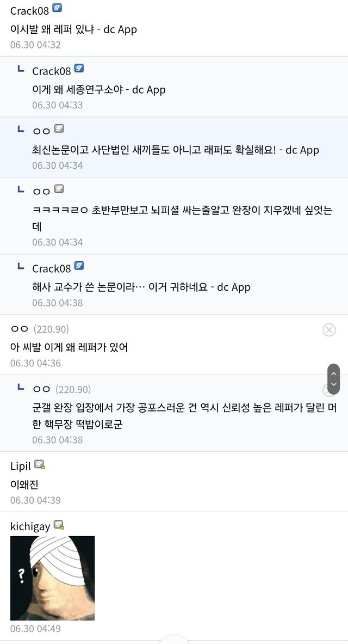The width and height of the screenshot is (348, 644).
Task: Click Crack08's name on the 해사 교수 reply
Action: [51, 268]
